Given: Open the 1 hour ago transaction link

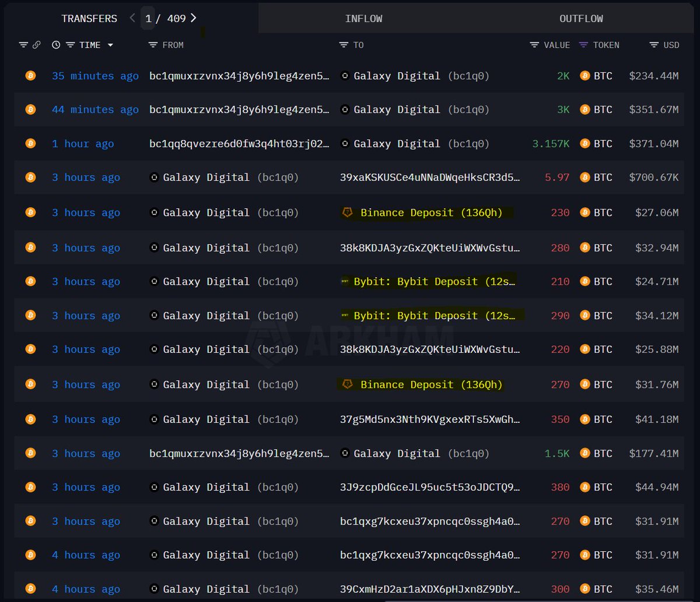Looking at the screenshot, I should (83, 143).
